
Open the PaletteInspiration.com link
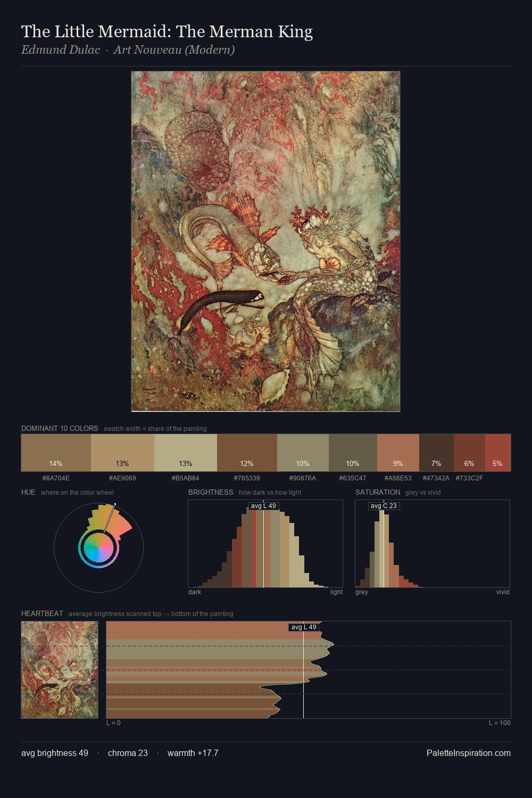pos(469,753)
